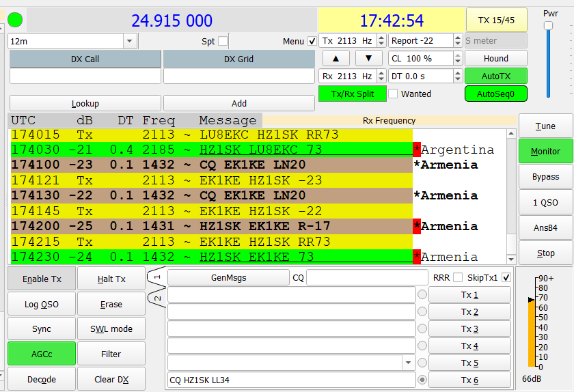
Task: Click the green status indicator circle
Action: pyautogui.click(x=15, y=20)
